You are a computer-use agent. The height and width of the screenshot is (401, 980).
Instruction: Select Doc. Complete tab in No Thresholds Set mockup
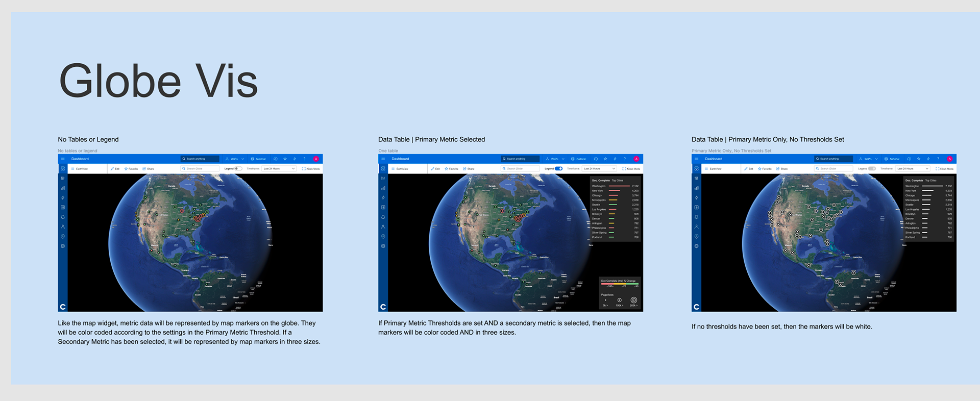[914, 180]
